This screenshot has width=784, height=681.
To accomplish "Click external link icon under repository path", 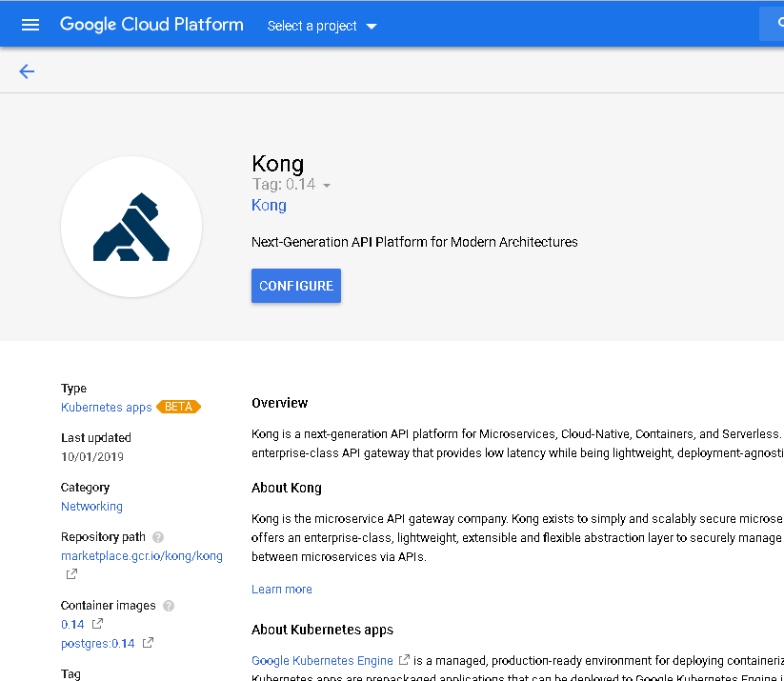I will 71,574.
